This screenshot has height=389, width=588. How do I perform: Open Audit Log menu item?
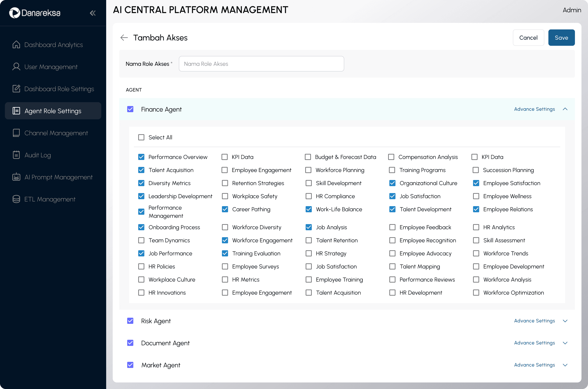pyautogui.click(x=53, y=155)
